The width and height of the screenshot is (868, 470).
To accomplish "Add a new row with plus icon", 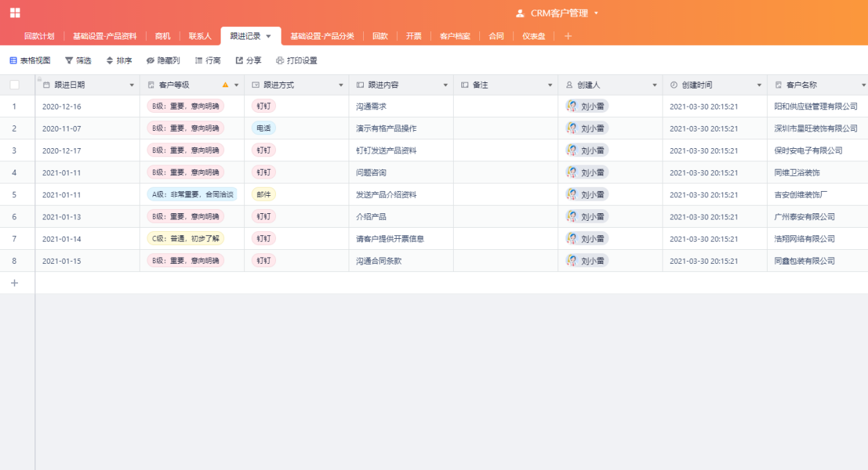I will pos(15,282).
